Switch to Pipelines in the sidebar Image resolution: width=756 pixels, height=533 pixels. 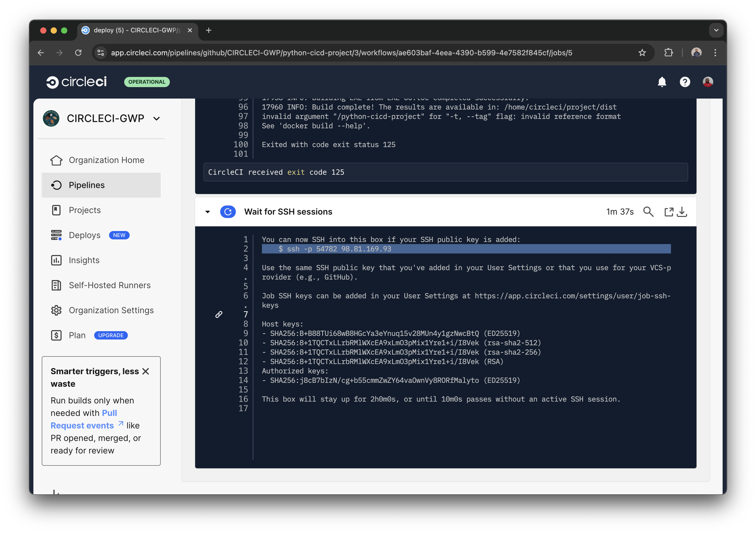[x=86, y=185]
